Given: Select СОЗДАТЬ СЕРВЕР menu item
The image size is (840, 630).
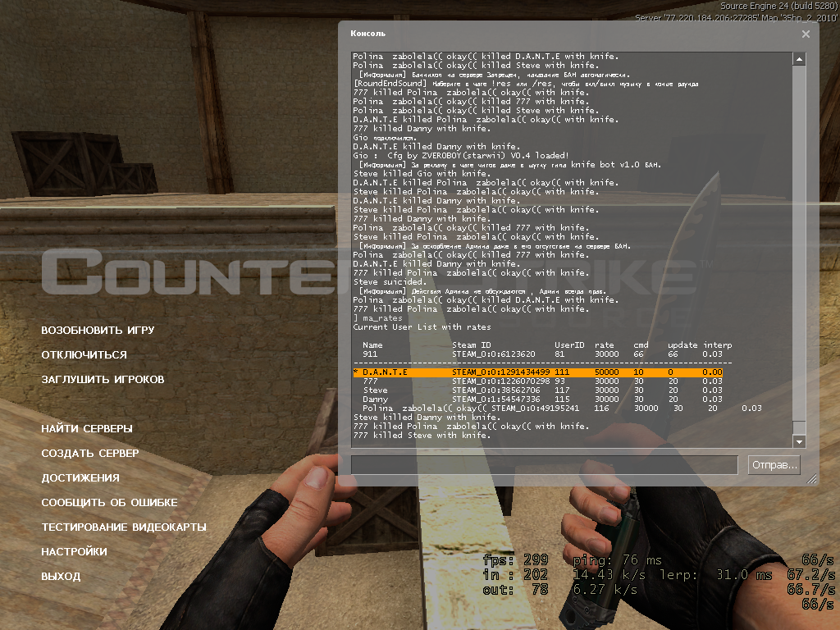Looking at the screenshot, I should click(x=90, y=453).
